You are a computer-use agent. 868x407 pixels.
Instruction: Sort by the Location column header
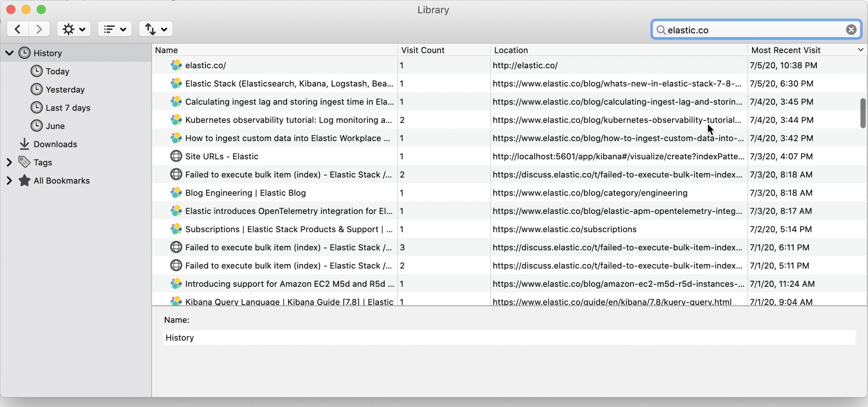point(619,50)
